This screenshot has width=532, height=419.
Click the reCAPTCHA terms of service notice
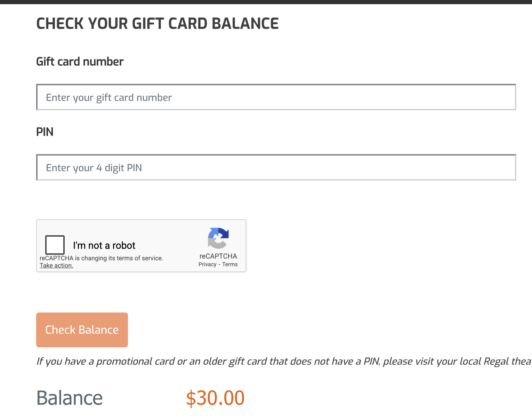101,258
